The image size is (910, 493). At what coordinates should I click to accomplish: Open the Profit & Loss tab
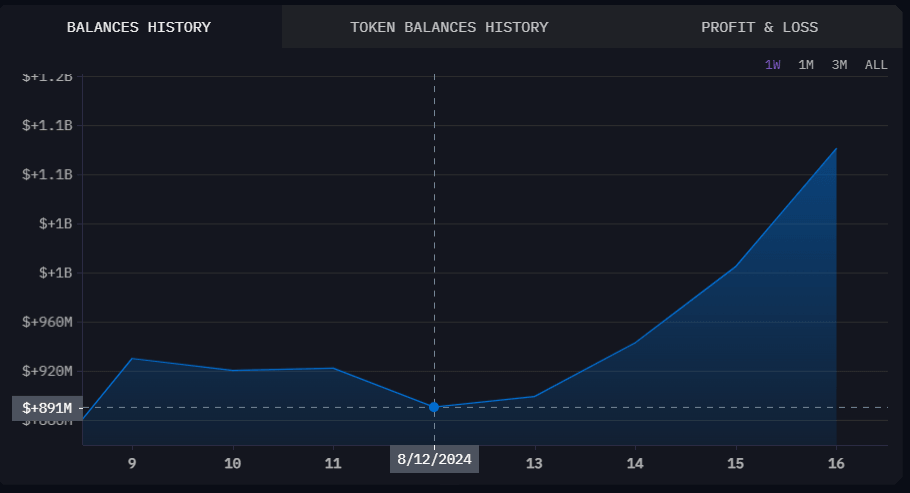tap(759, 27)
